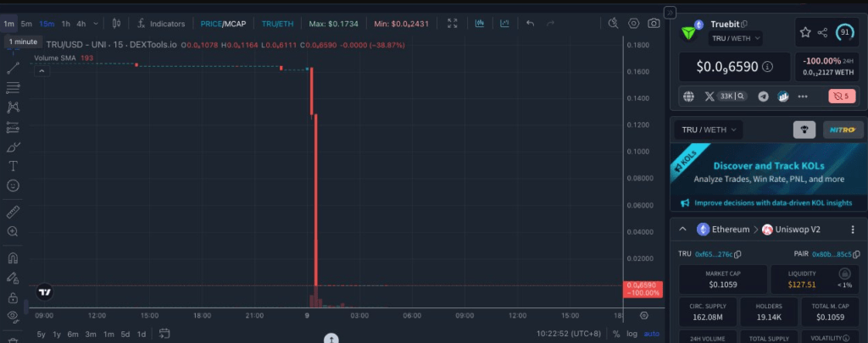The width and height of the screenshot is (868, 343).
Task: Open the DEXTools chart social icon
Action: click(x=782, y=97)
